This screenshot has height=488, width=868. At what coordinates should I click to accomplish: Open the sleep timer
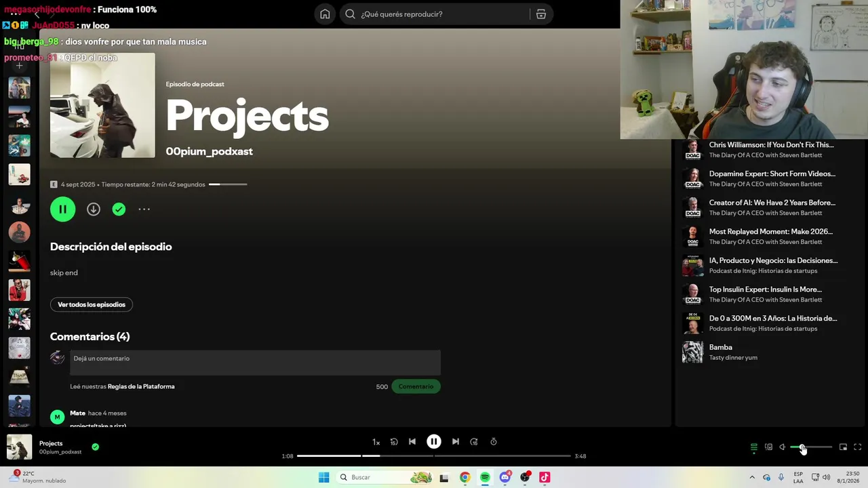pyautogui.click(x=494, y=442)
